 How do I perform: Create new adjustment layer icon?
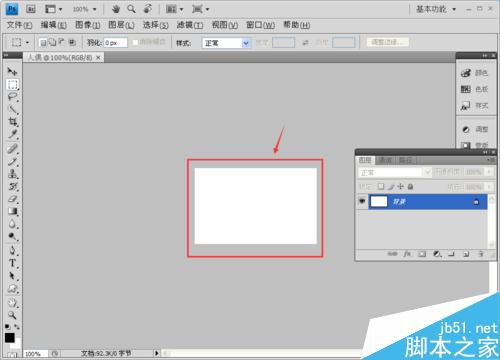pos(437,254)
